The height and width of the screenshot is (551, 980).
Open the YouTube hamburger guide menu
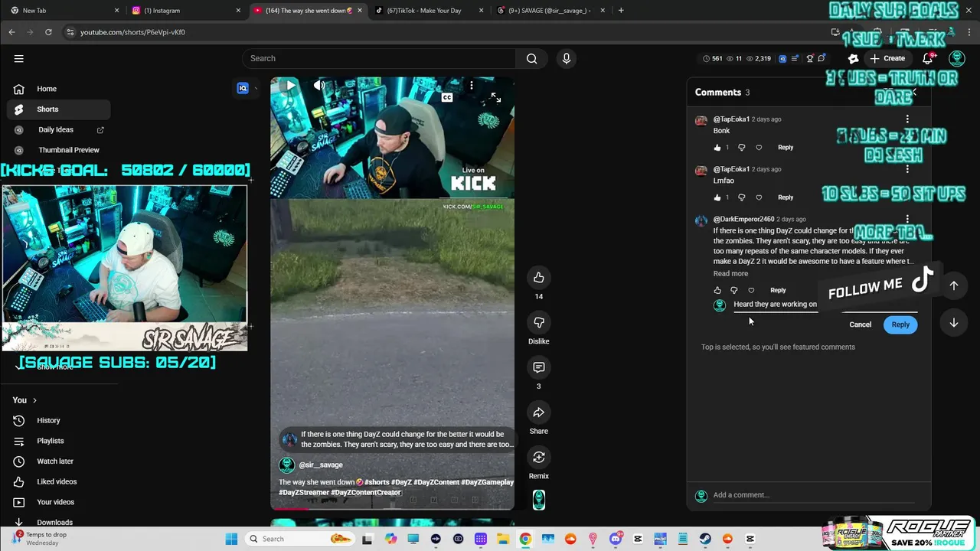pos(19,58)
